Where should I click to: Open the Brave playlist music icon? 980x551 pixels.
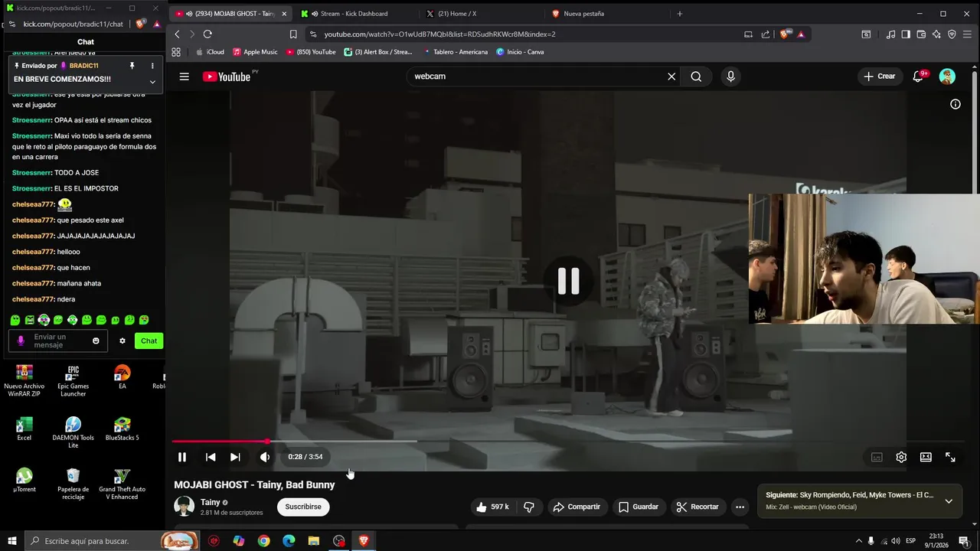[890, 34]
